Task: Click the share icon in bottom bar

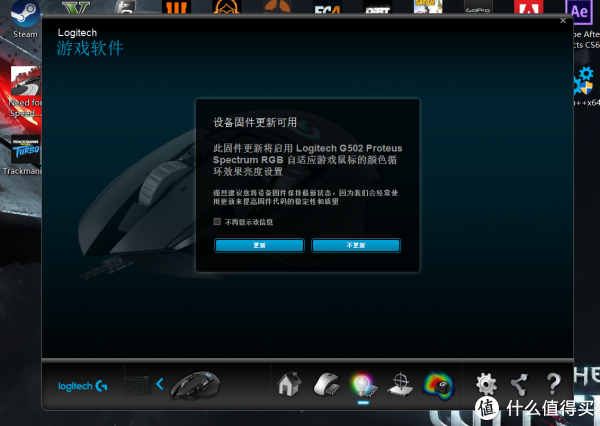Action: (519, 384)
